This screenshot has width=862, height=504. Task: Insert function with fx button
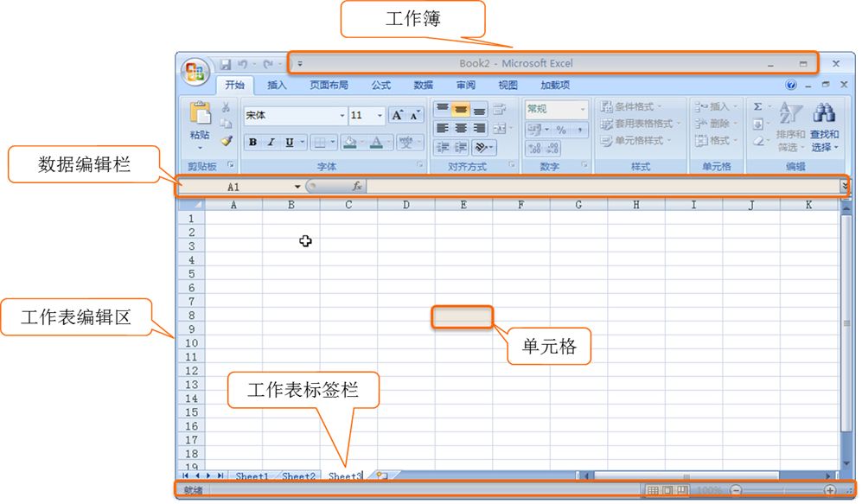tap(357, 187)
